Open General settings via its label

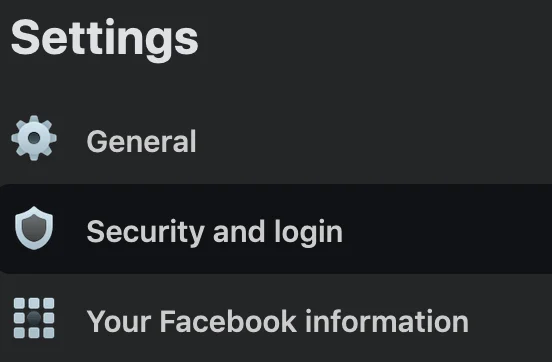141,141
